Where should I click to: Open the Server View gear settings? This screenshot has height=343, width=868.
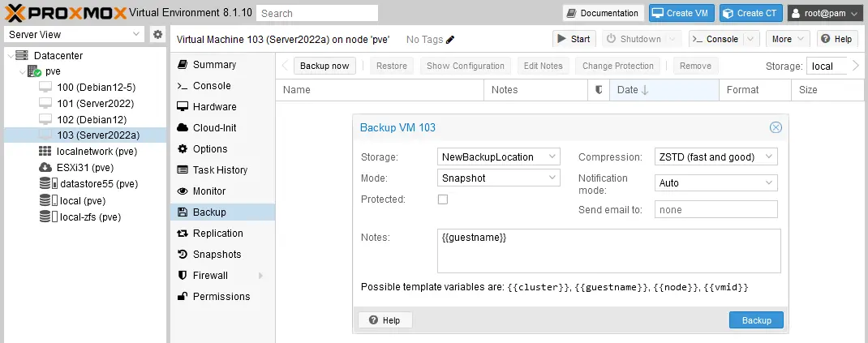point(157,34)
